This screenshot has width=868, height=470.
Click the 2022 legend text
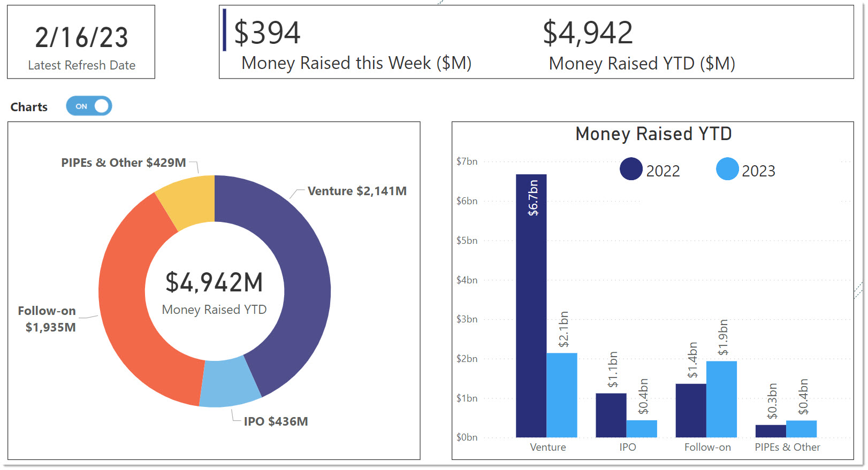[663, 171]
